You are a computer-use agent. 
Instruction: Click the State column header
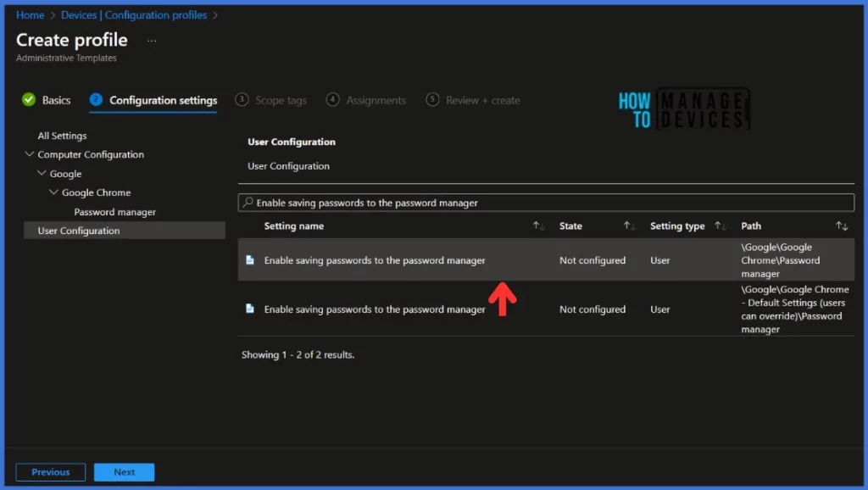coord(570,226)
